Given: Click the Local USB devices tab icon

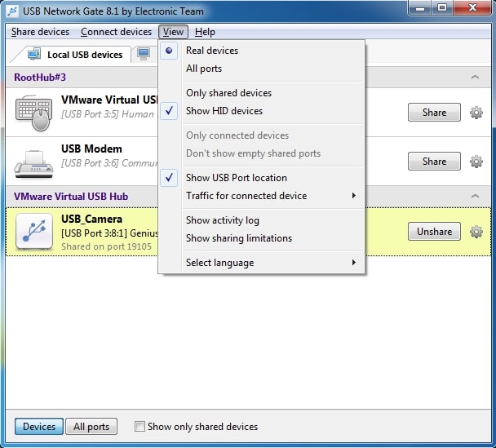Looking at the screenshot, I should pyautogui.click(x=34, y=54).
